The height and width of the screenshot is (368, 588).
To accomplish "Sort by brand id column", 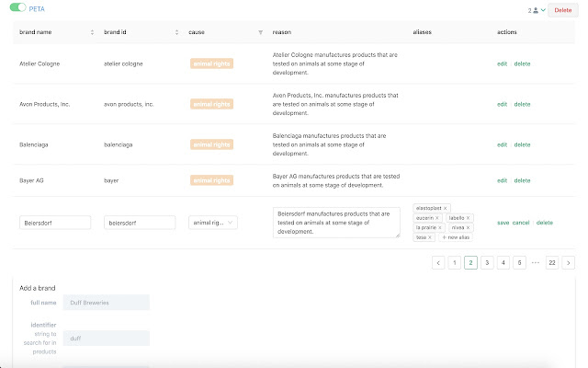I will (176, 32).
